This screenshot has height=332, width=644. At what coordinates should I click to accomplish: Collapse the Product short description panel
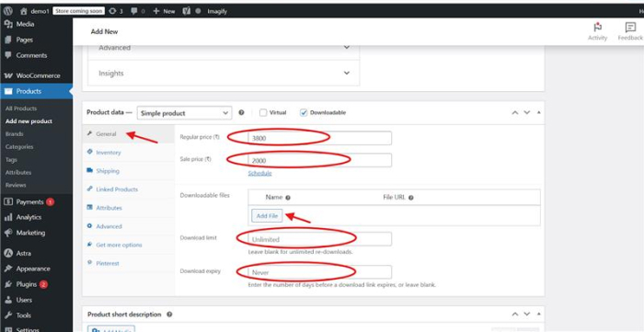[538, 315]
